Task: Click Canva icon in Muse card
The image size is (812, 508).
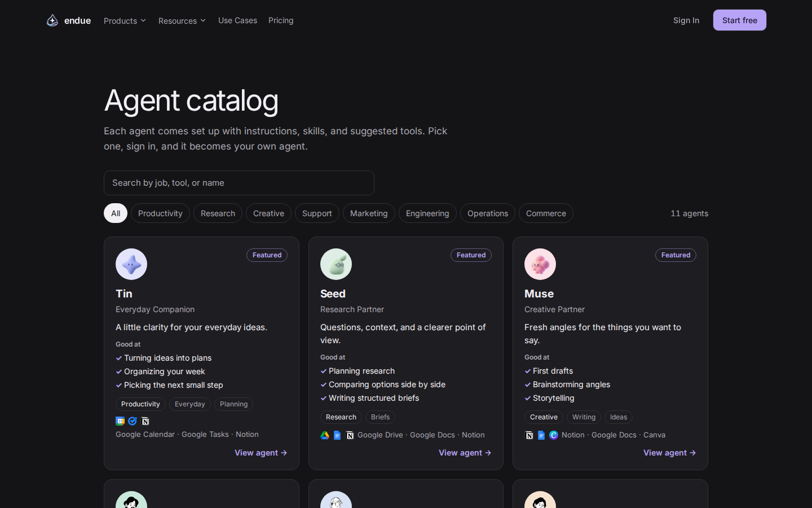Action: pyautogui.click(x=554, y=435)
